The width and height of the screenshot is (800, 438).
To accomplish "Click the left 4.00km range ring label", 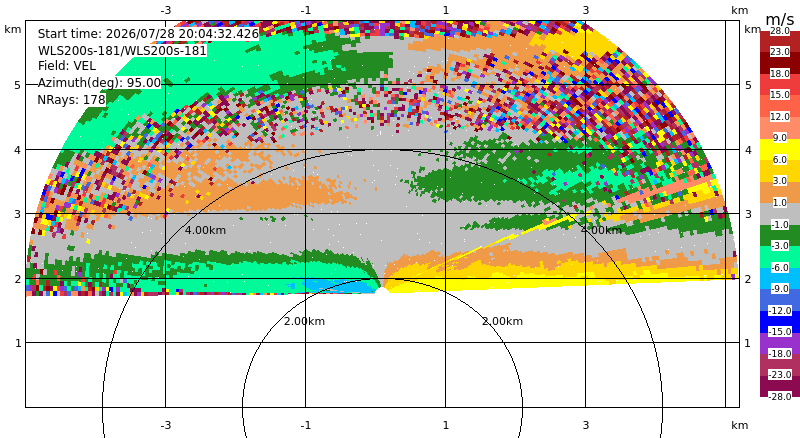I will coord(205,230).
